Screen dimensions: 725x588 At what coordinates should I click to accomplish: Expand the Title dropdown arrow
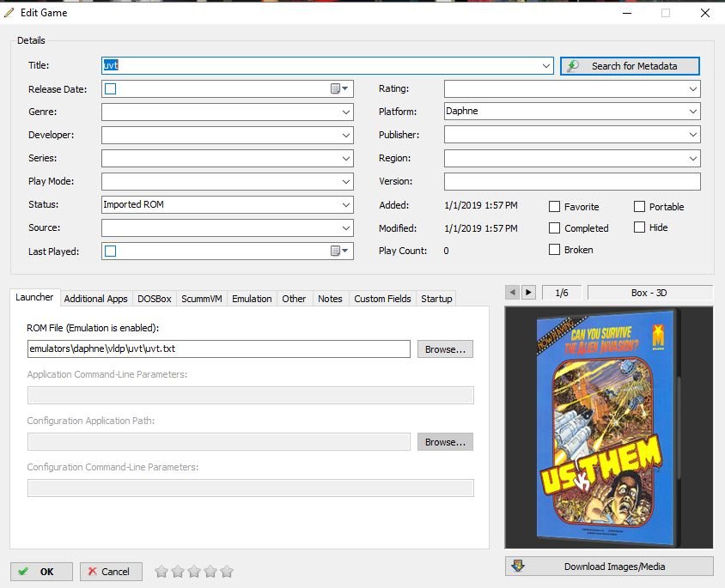(546, 65)
